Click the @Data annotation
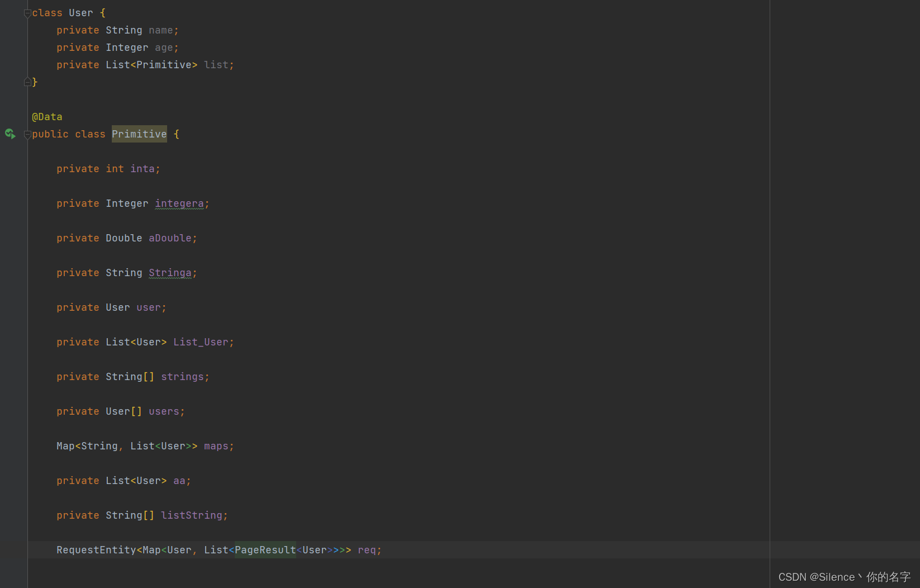This screenshot has width=920, height=588. 47,117
